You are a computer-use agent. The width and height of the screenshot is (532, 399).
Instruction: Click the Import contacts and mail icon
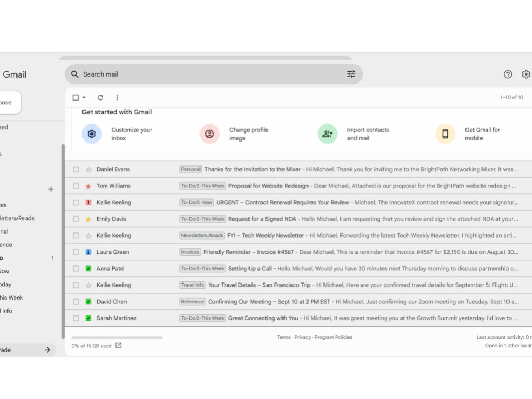327,134
